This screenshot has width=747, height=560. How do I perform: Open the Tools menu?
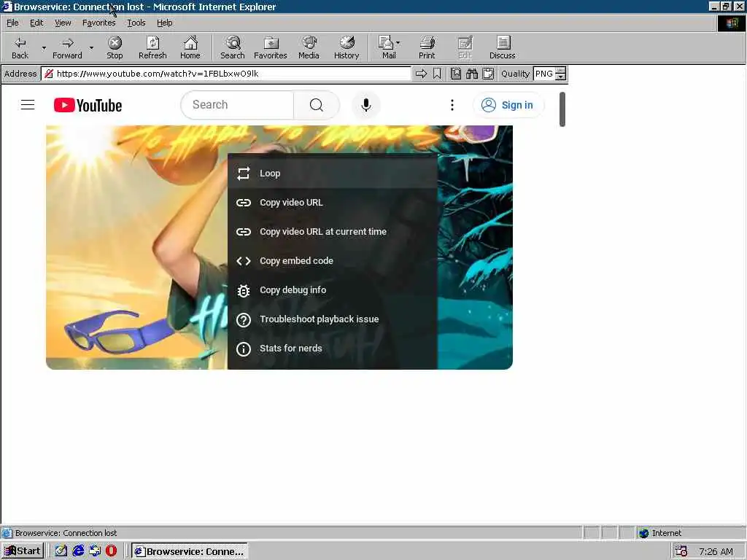click(136, 23)
